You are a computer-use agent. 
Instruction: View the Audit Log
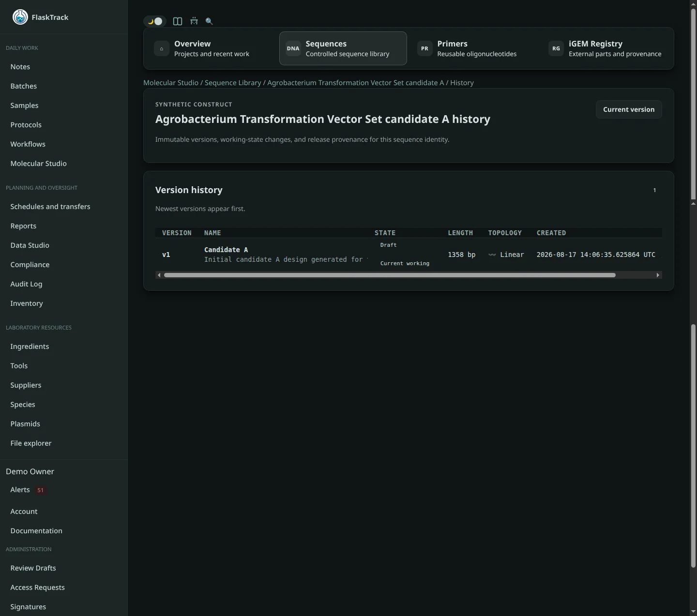point(26,284)
